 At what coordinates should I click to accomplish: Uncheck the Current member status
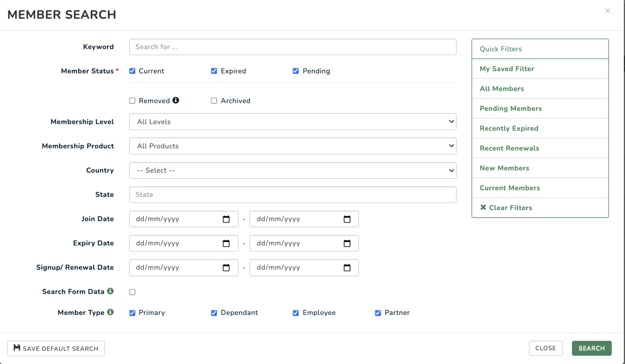[x=132, y=71]
